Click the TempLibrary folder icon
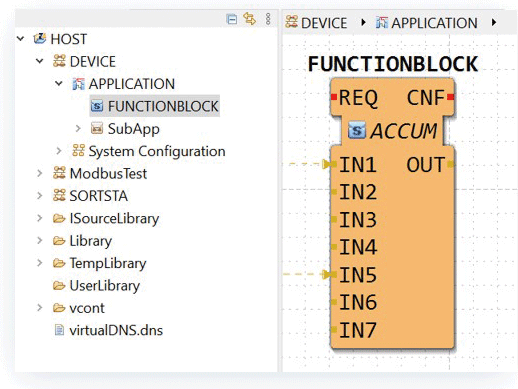The image size is (518, 389). coord(59,263)
